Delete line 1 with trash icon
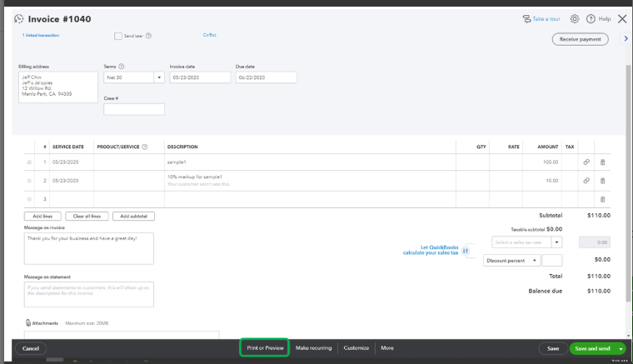 (x=603, y=162)
